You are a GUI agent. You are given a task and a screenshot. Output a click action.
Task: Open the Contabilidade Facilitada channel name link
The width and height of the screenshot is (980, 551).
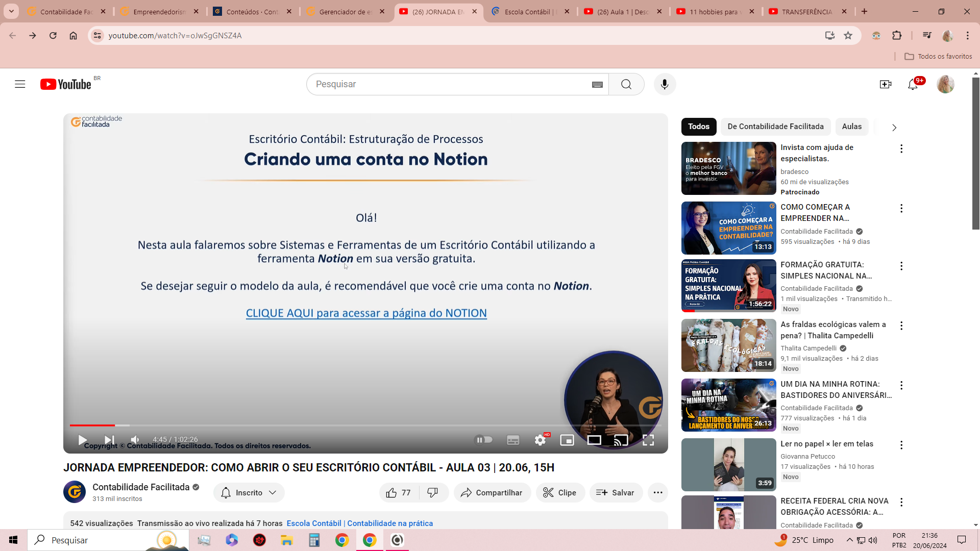[x=141, y=487]
